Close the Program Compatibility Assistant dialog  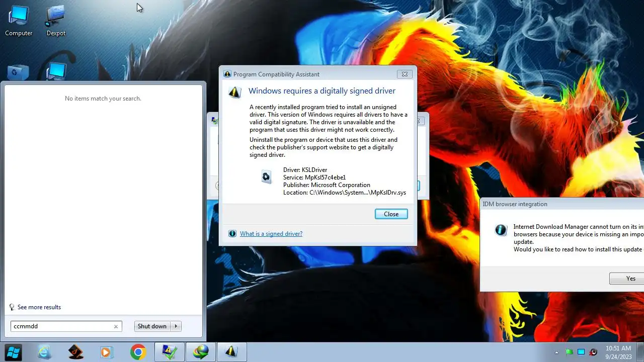(391, 214)
